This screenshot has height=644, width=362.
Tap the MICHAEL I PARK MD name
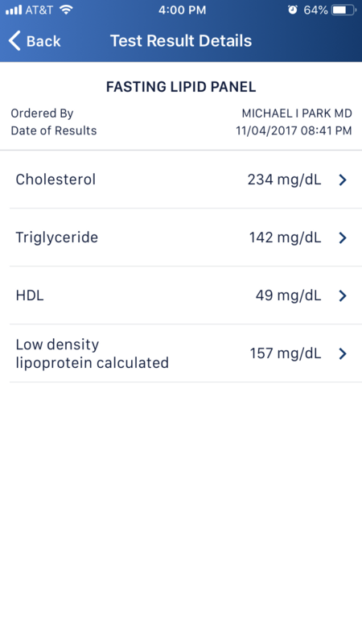click(x=297, y=114)
